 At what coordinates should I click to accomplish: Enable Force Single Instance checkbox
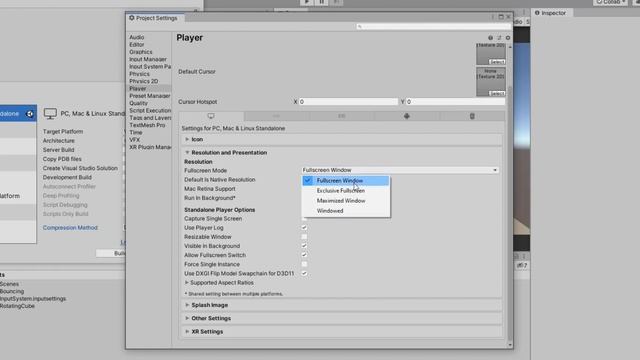[304, 264]
